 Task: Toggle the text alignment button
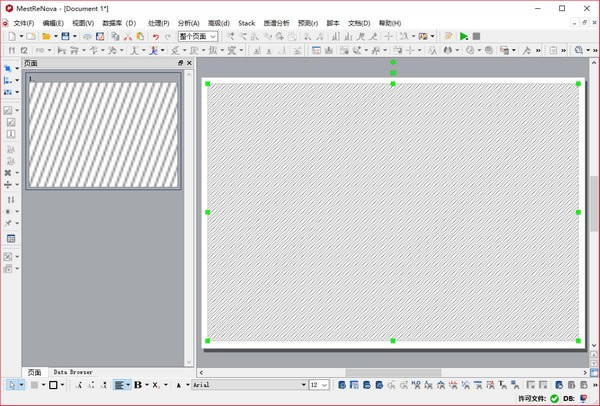click(x=118, y=385)
